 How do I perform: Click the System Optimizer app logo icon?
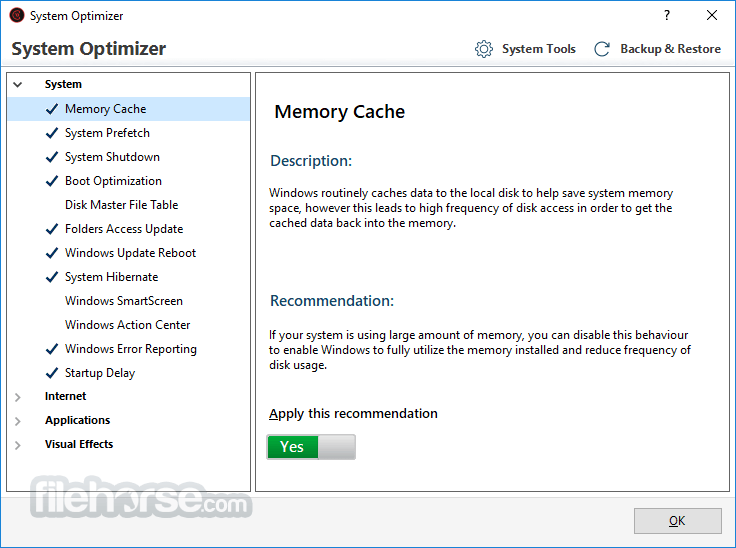[x=17, y=15]
